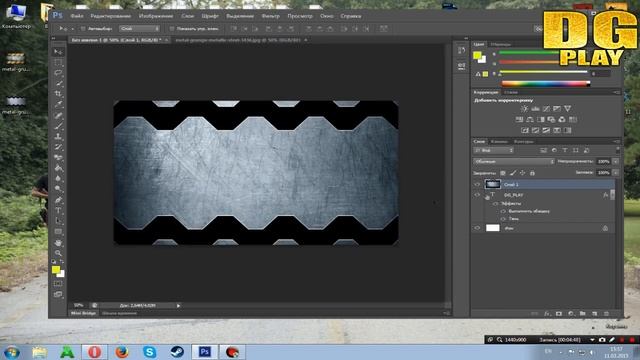
Task: Toggle the Выполнить обводку effect visibility
Action: 503,211
